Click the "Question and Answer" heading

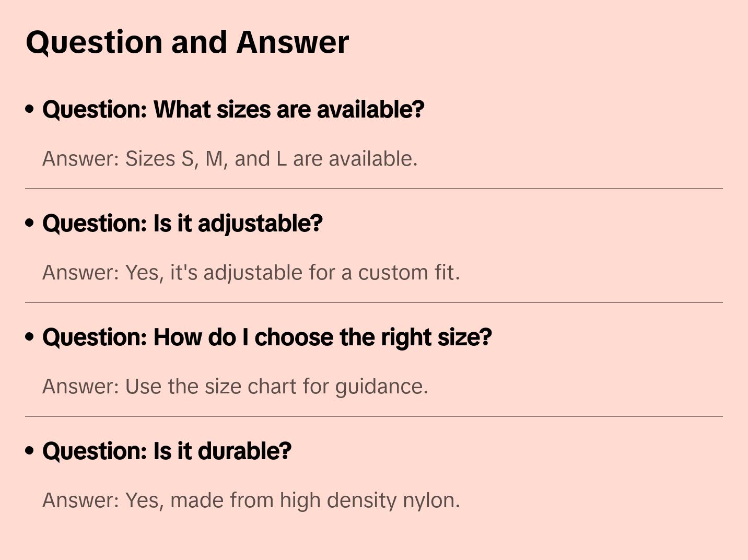(187, 42)
